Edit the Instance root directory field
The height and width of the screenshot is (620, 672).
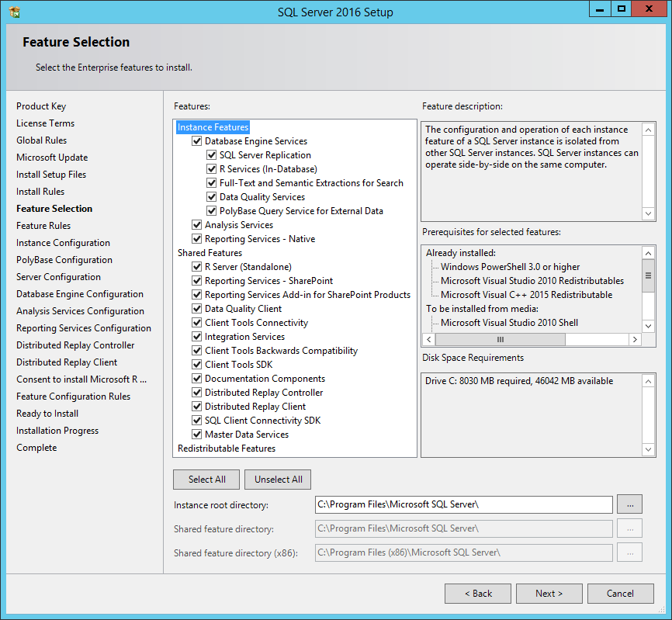[x=464, y=504]
